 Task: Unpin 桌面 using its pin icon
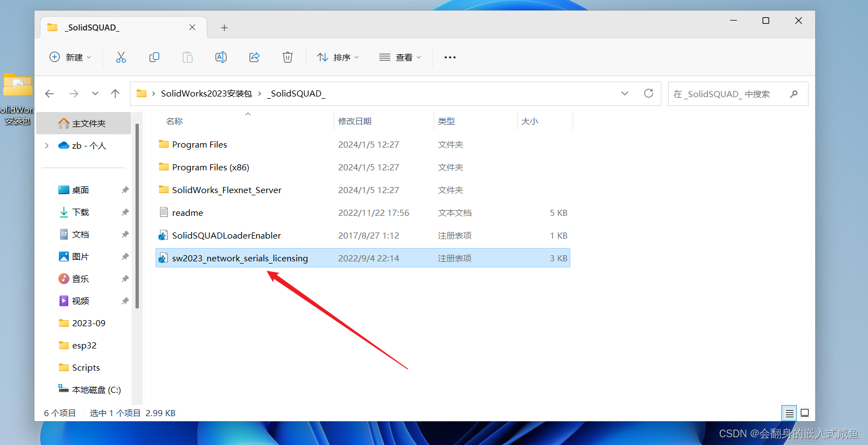click(x=125, y=190)
